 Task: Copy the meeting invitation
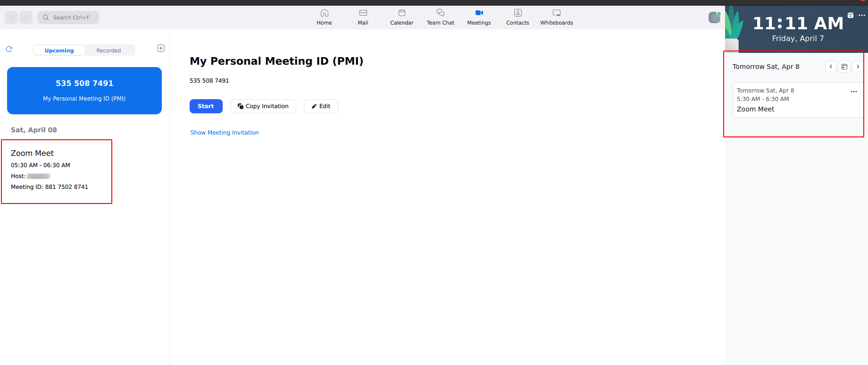(x=263, y=106)
